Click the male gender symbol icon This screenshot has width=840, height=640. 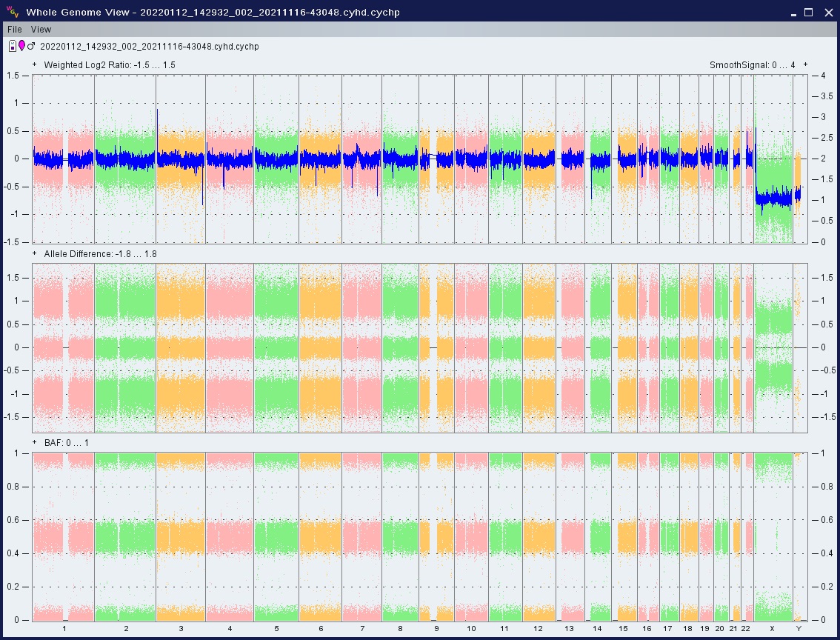[x=31, y=47]
